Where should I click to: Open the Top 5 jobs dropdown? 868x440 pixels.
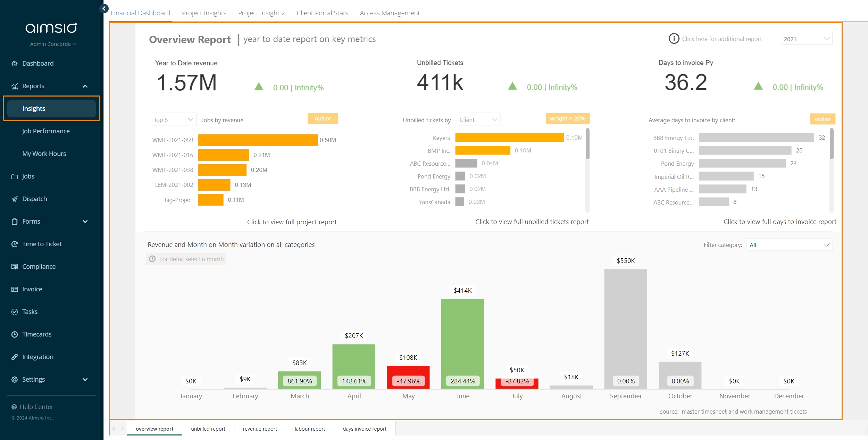pyautogui.click(x=173, y=119)
